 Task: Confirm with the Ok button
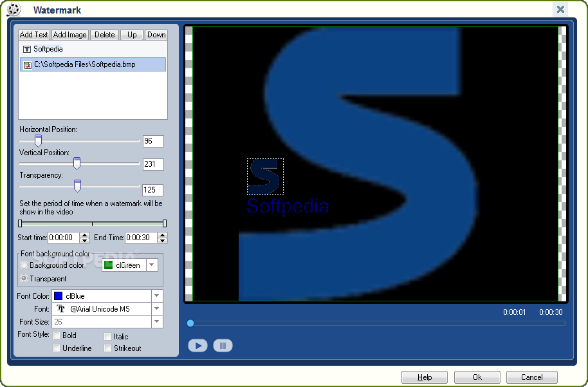(x=477, y=377)
